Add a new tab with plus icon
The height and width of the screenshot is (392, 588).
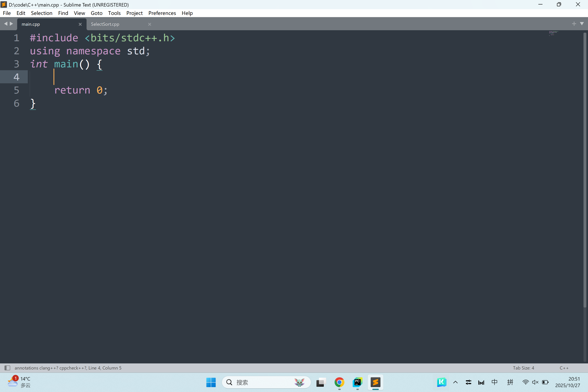coord(574,24)
